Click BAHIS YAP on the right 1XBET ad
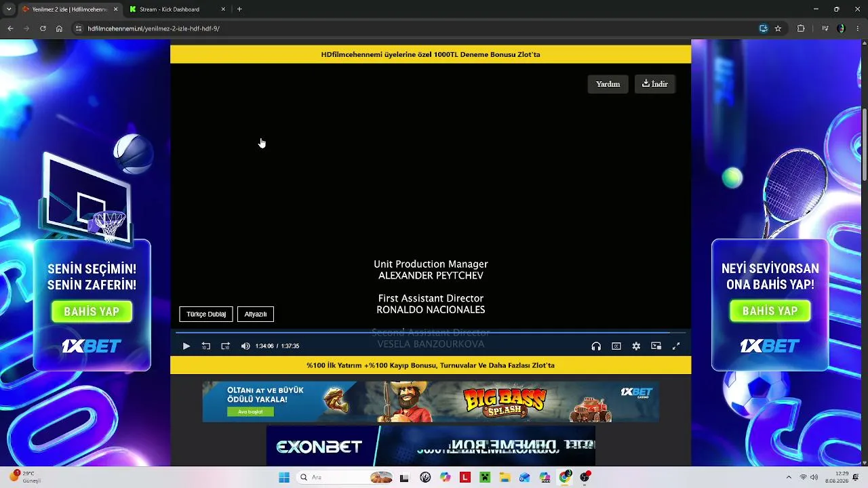Viewport: 868px width, 488px height. coord(770,311)
